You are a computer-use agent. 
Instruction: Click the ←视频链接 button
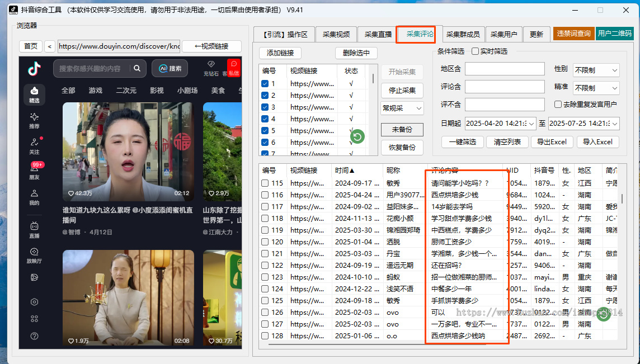tap(211, 46)
